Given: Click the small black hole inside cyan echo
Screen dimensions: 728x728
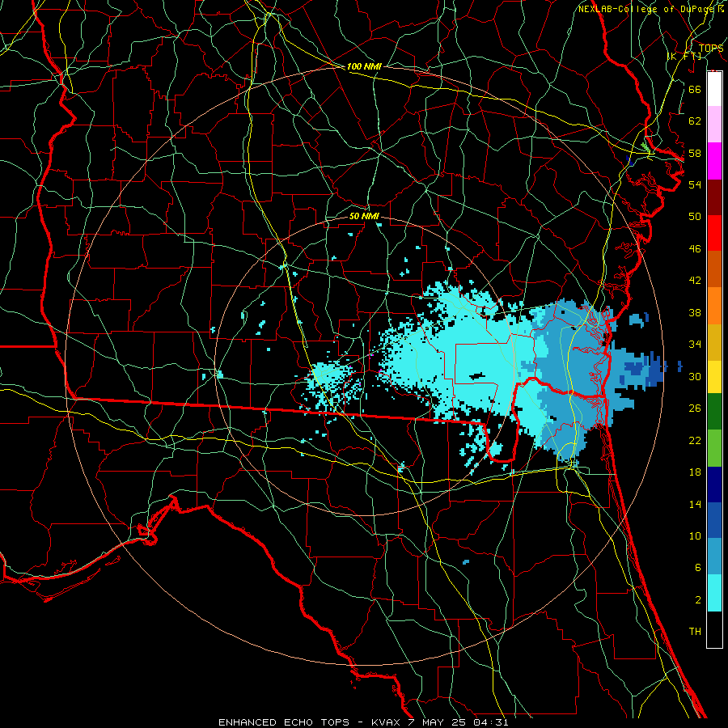Looking at the screenshot, I should [476, 376].
